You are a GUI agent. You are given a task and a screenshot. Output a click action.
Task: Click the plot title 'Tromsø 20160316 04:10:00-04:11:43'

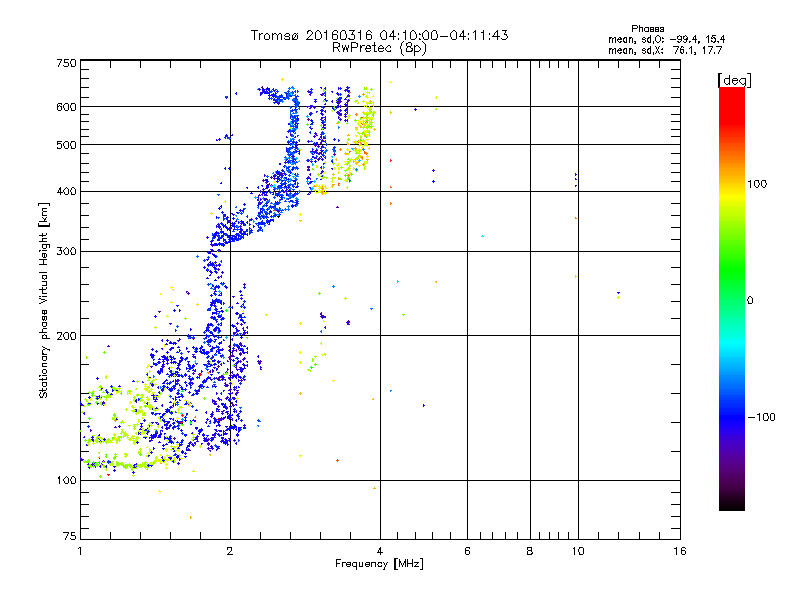[x=379, y=35]
